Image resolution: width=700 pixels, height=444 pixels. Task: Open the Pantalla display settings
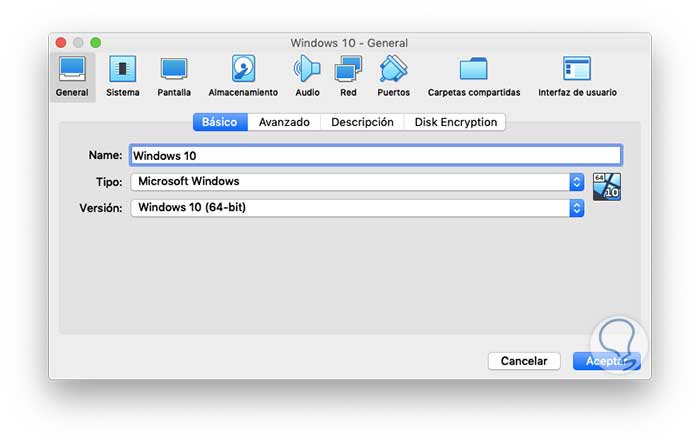tap(174, 77)
